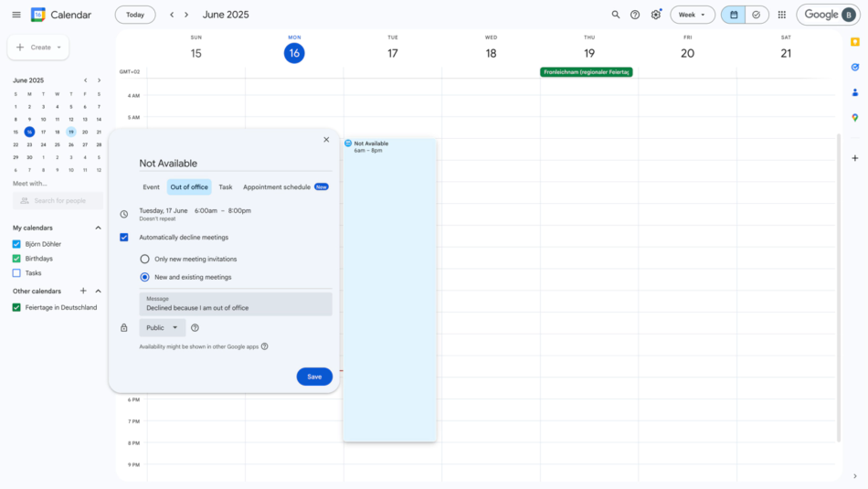Open the Google apps grid
Image resolution: width=868 pixels, height=489 pixels.
pos(781,15)
